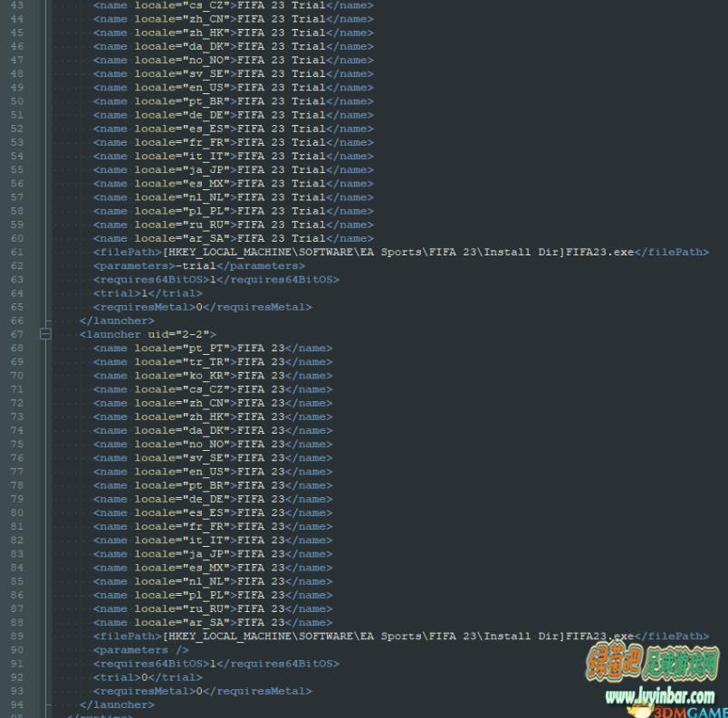Collapse the launcher uid="2-2" fold marker
Image resolution: width=728 pixels, height=718 pixels.
(45, 334)
